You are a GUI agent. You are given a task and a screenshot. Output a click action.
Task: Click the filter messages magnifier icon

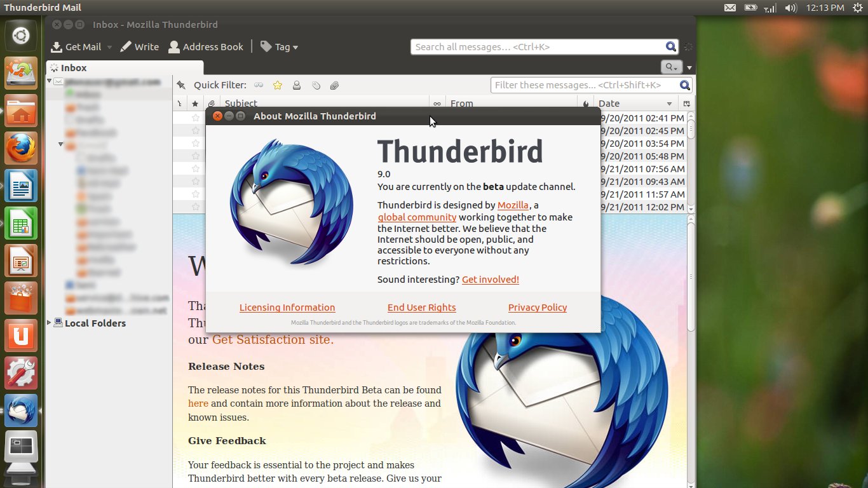pos(685,85)
